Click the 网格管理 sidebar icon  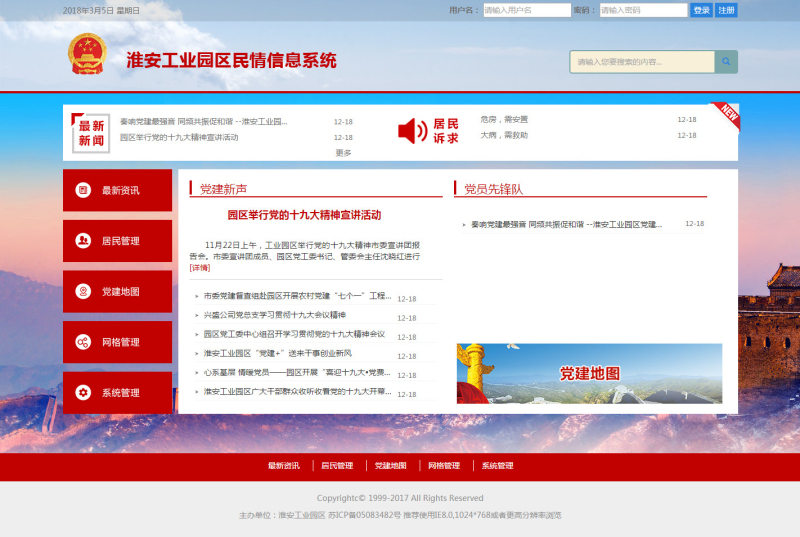click(83, 343)
